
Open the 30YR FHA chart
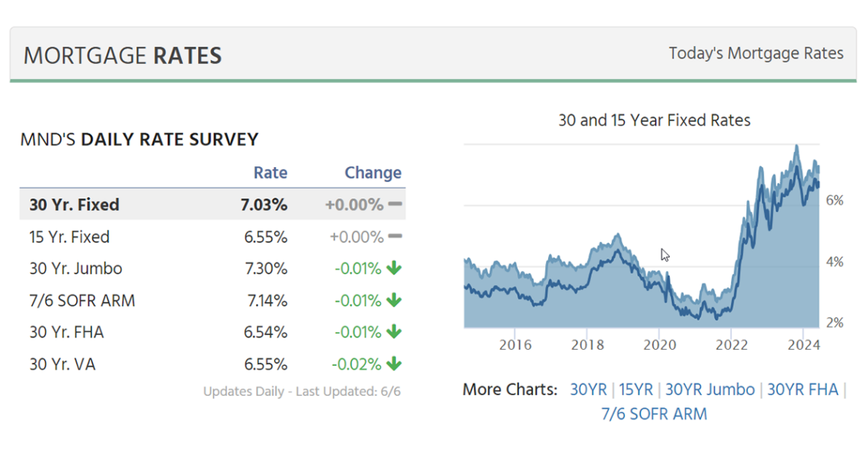click(x=802, y=389)
